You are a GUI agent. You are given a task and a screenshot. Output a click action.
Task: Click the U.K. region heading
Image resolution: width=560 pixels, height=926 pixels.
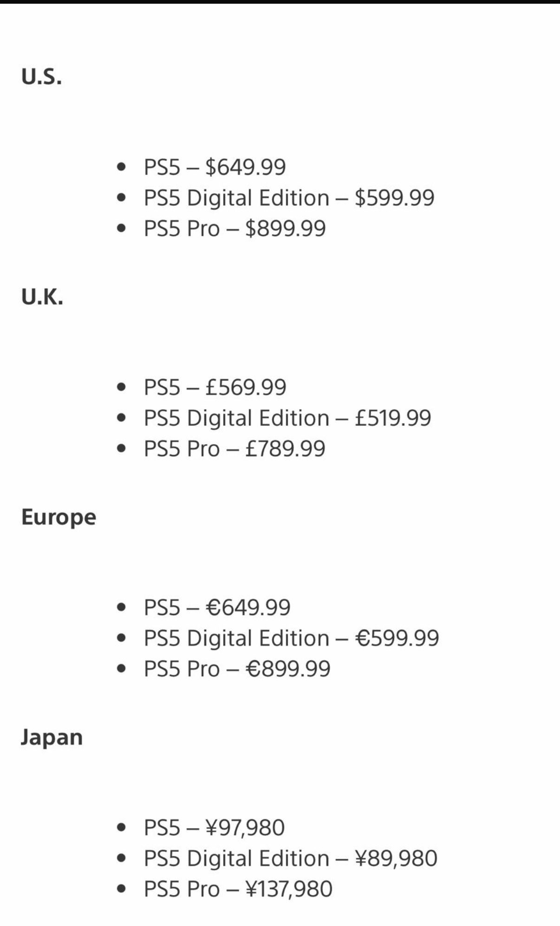[42, 297]
